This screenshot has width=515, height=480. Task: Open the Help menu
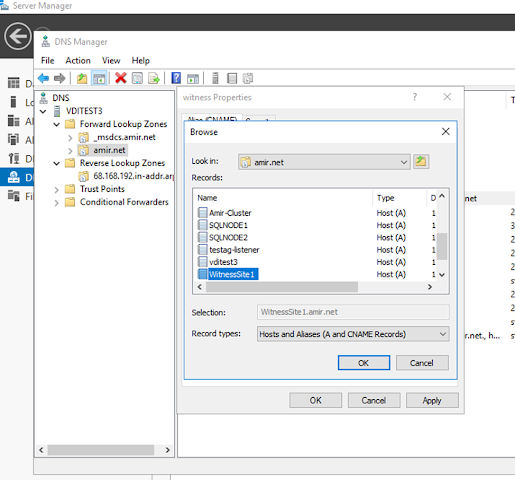tap(141, 61)
